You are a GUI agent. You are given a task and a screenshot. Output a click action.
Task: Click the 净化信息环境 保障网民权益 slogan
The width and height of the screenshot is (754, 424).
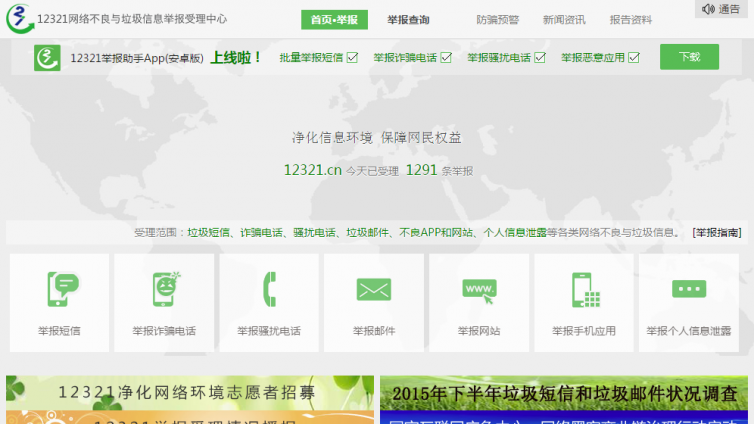coord(377,138)
